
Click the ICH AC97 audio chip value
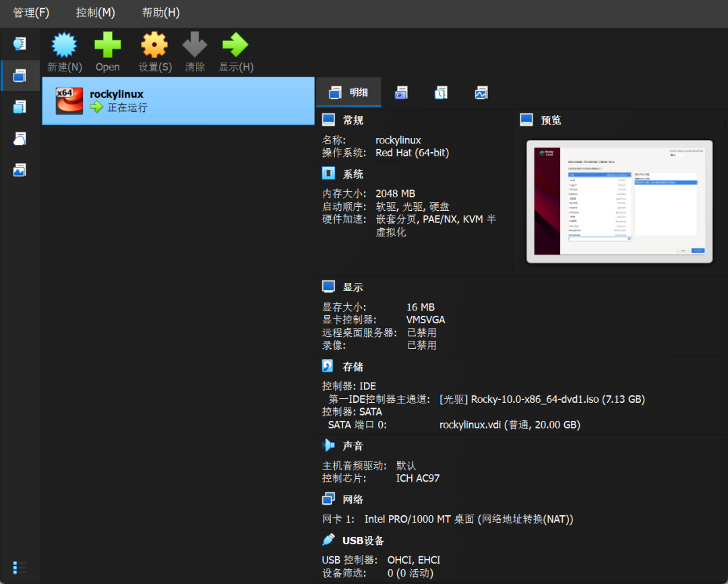point(418,478)
